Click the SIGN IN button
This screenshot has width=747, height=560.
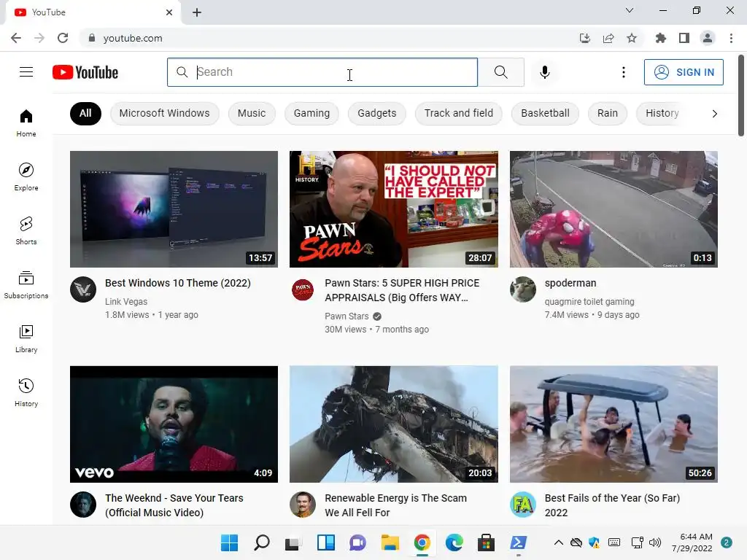684,72
